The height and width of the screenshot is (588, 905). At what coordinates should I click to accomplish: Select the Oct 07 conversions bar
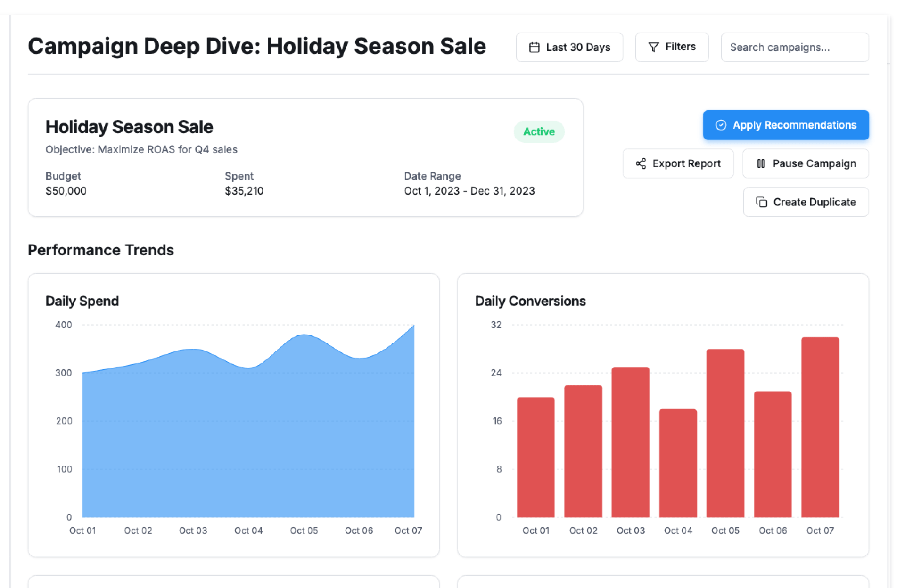tap(820, 427)
